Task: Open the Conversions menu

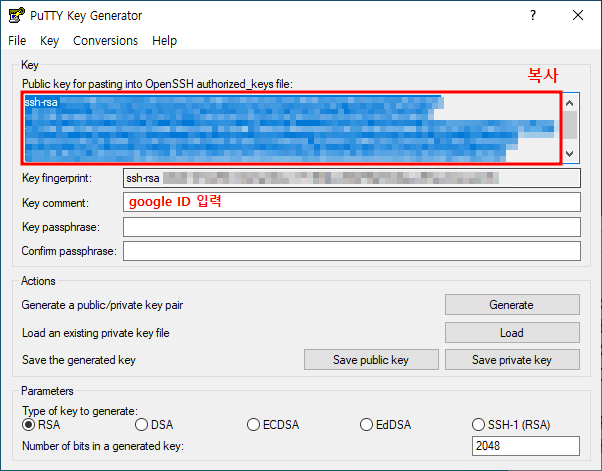Action: coord(106,41)
